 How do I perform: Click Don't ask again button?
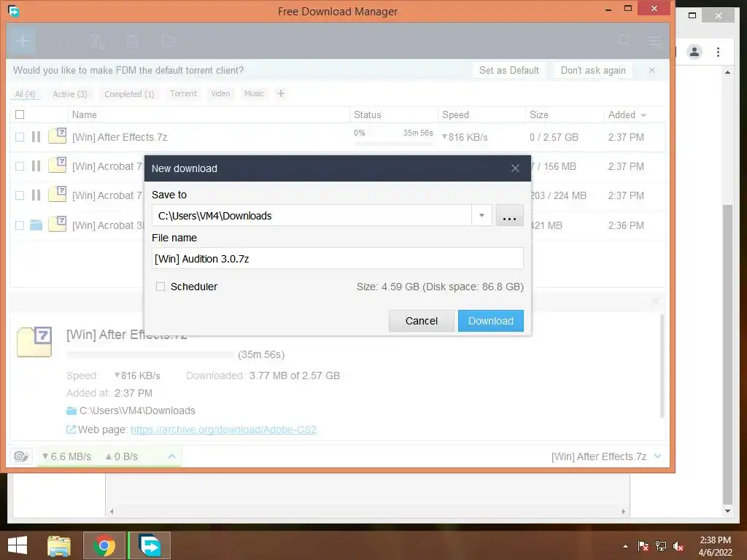tap(593, 70)
